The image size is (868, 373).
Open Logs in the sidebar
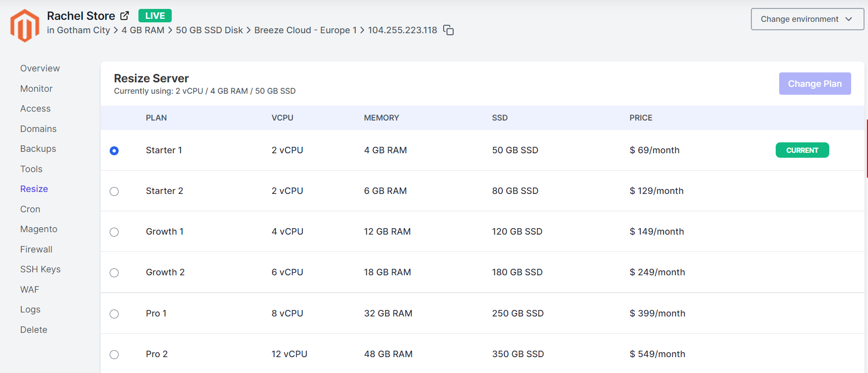(30, 310)
